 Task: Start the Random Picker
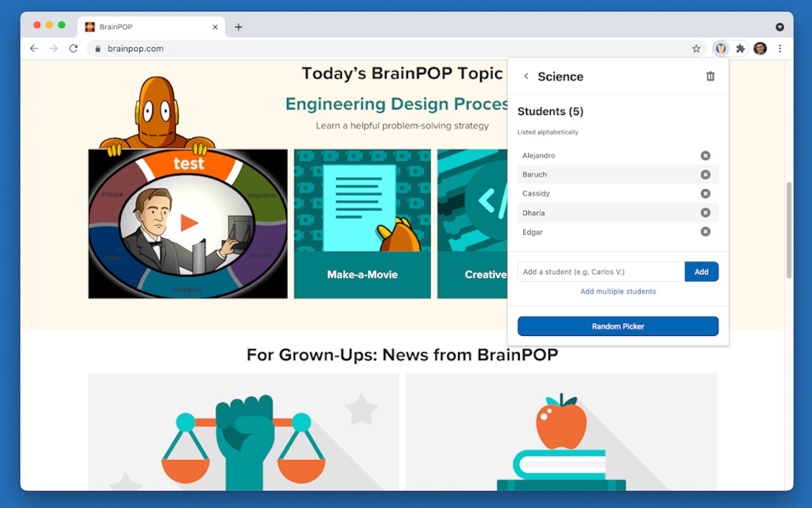click(x=618, y=326)
